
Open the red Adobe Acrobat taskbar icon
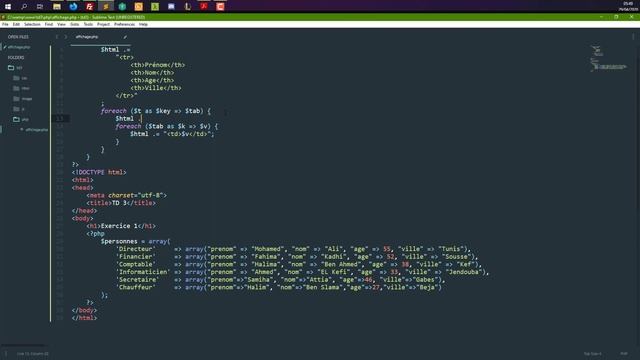pos(204,7)
